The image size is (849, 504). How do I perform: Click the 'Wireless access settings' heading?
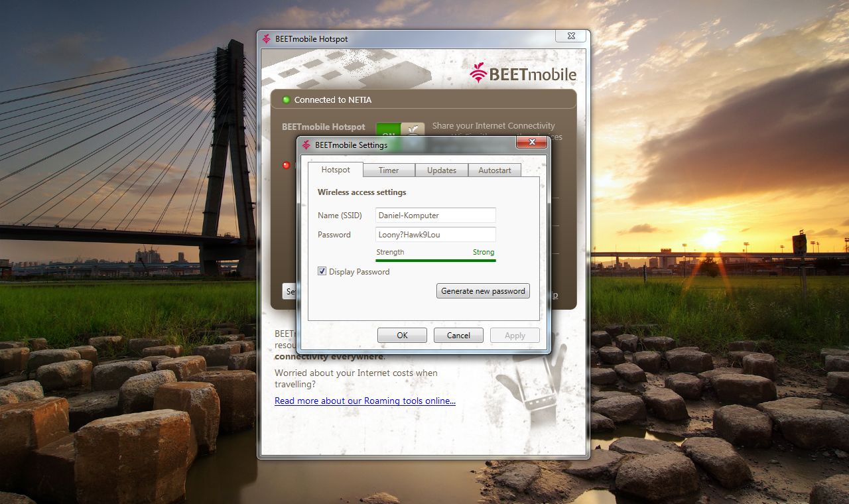pyautogui.click(x=361, y=192)
